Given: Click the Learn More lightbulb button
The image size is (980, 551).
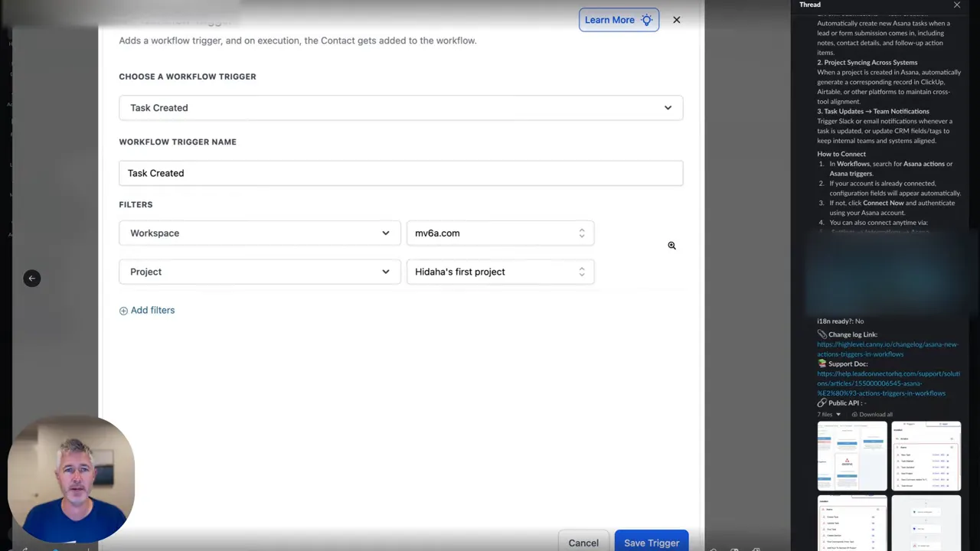Looking at the screenshot, I should click(619, 20).
